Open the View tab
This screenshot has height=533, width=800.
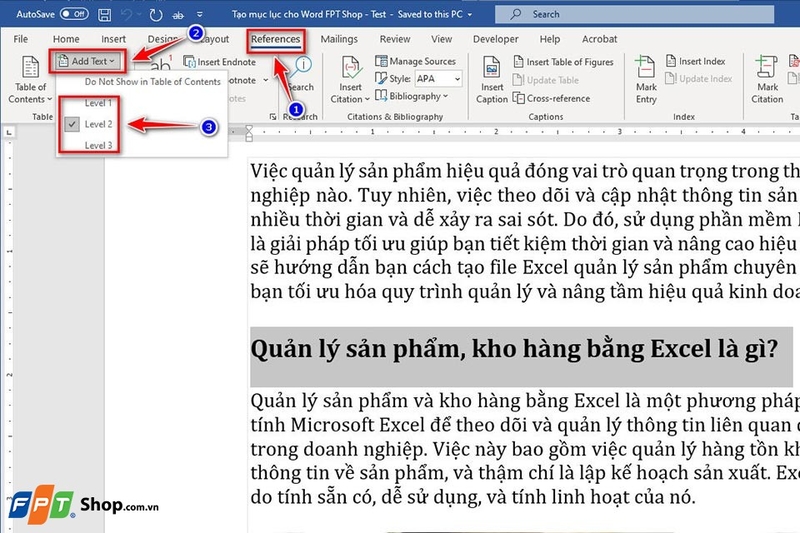point(441,39)
